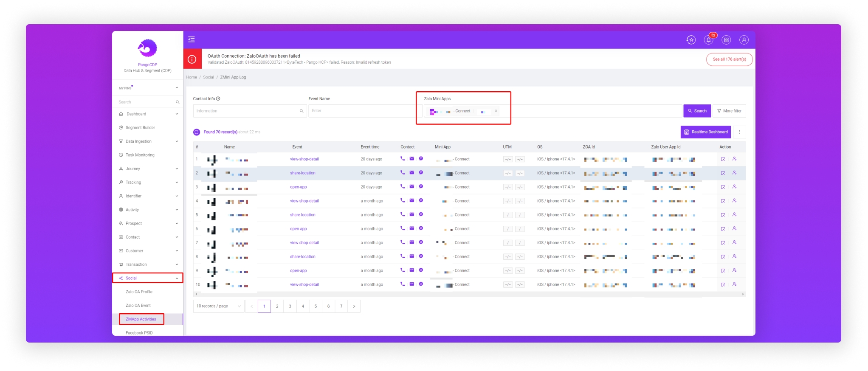The width and height of the screenshot is (868, 371).
Task: Click See all 176 alert(s) button
Action: pyautogui.click(x=729, y=59)
